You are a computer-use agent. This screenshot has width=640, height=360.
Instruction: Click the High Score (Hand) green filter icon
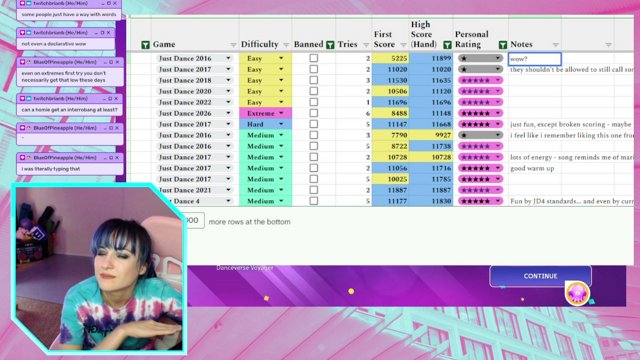[447, 45]
